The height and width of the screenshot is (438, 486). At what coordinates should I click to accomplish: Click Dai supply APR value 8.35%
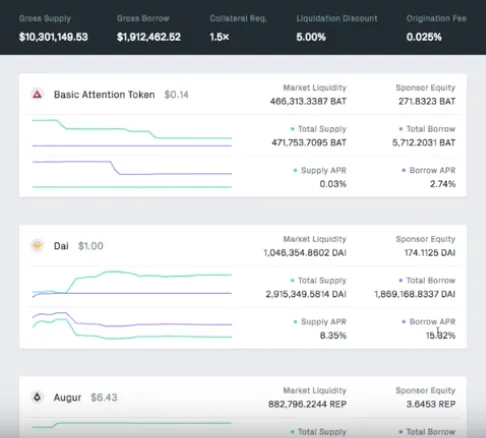333,335
